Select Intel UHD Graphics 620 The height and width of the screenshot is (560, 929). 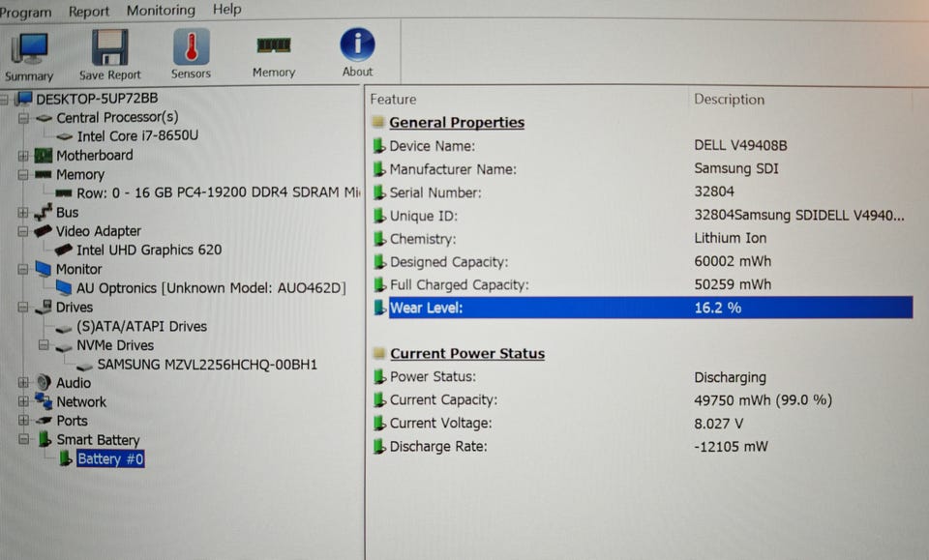149,250
